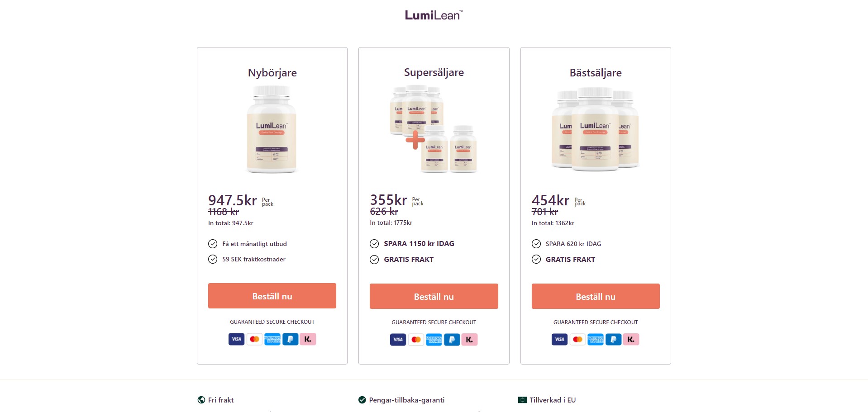Select the Nybörjare single bottle image
The image size is (868, 412).
point(272,130)
